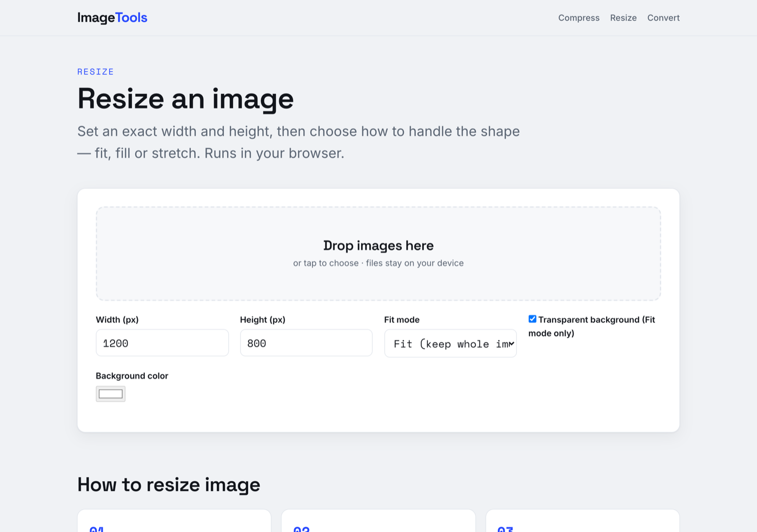Open the Convert navigation link

tap(663, 18)
